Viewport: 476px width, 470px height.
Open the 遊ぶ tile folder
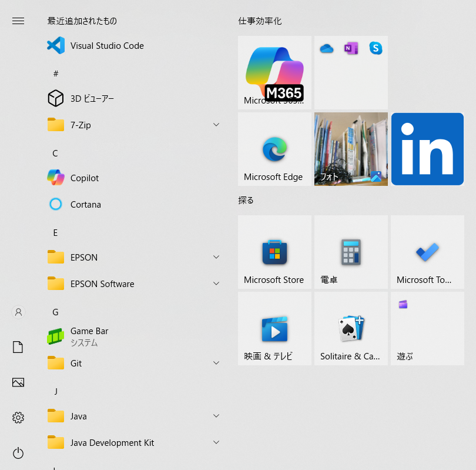pos(427,329)
